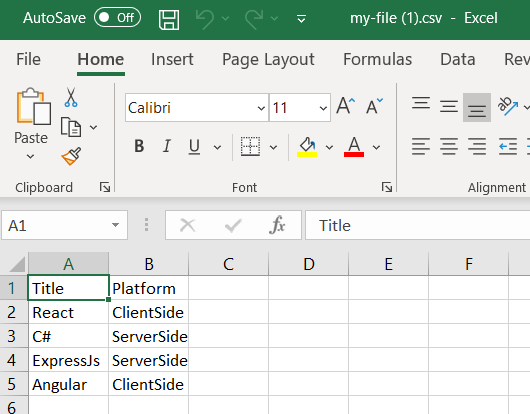This screenshot has height=414, width=530.
Task: Toggle the AutoSave switch
Action: (117, 17)
